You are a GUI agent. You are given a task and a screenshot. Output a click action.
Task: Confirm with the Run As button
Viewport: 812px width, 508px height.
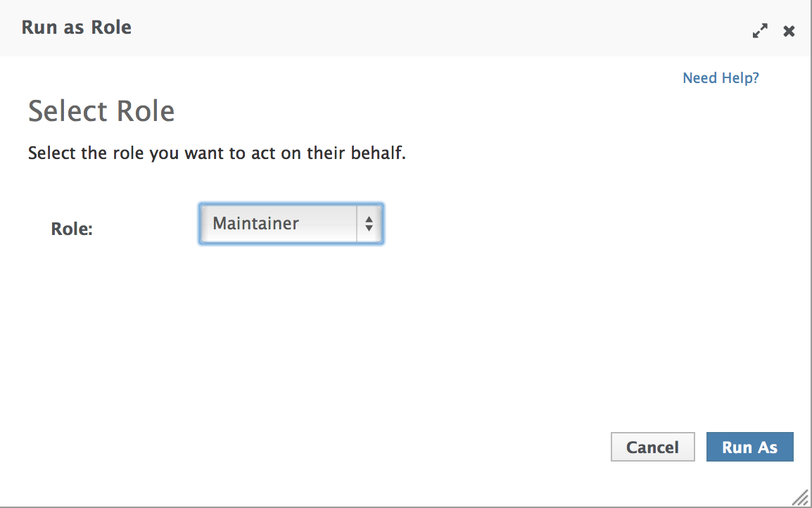tap(749, 447)
